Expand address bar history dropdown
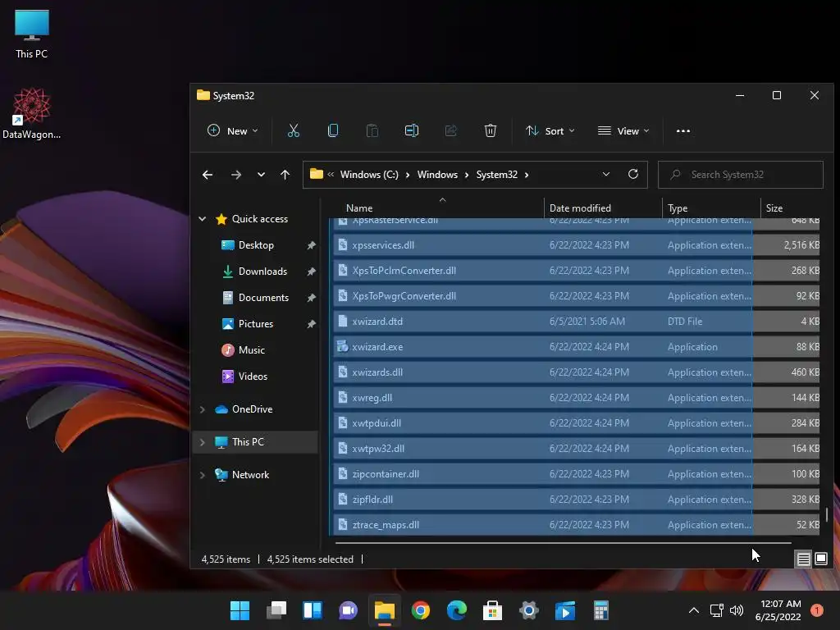The height and width of the screenshot is (630, 840). pos(606,174)
